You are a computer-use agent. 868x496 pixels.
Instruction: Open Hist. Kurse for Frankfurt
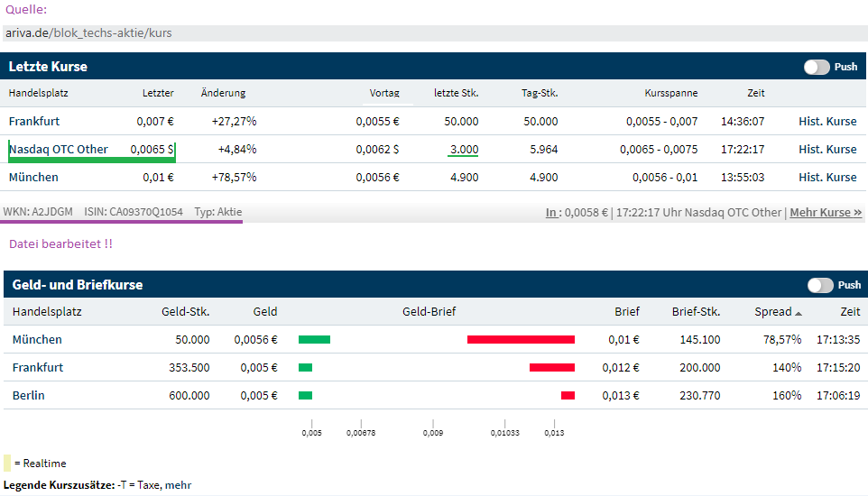(827, 122)
